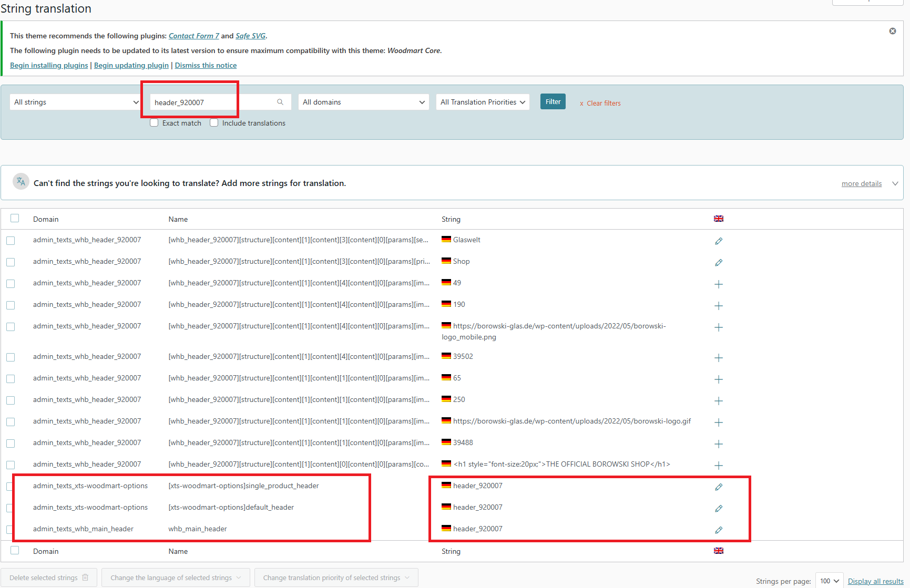The image size is (910, 588).
Task: Dismiss the theme plugin notice with X
Action: 893,31
